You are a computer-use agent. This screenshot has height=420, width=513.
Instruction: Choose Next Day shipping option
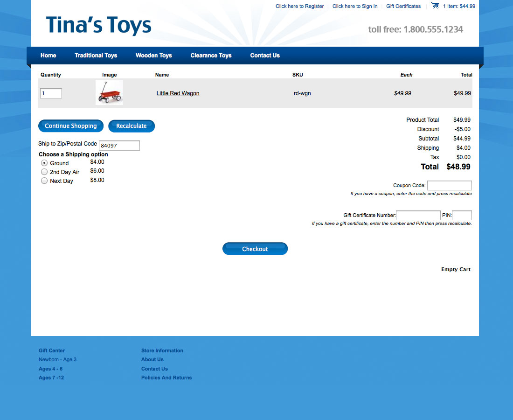[x=44, y=181]
